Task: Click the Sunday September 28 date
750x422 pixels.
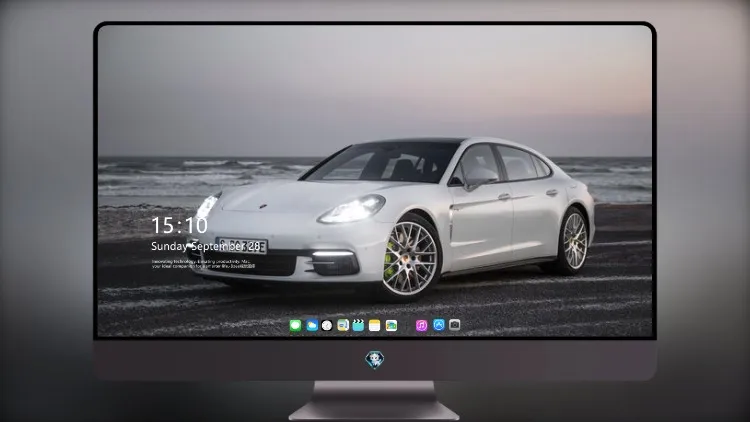Action: pyautogui.click(x=206, y=246)
